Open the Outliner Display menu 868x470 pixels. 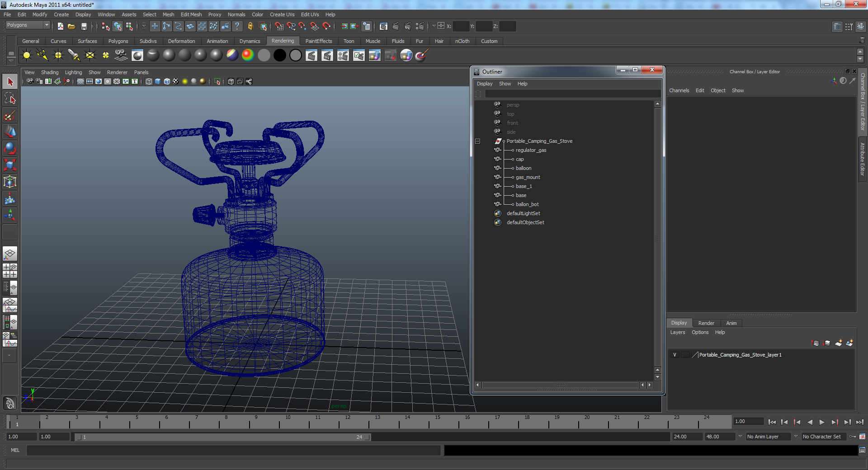[485, 84]
